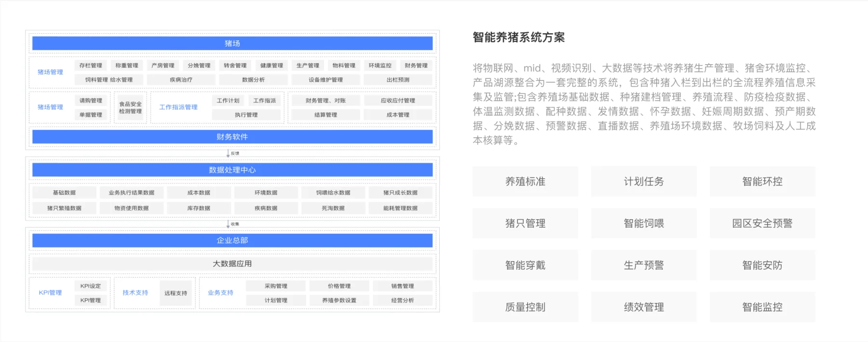This screenshot has height=342, width=868.
Task: Click the 环境监控 box
Action: tap(380, 66)
